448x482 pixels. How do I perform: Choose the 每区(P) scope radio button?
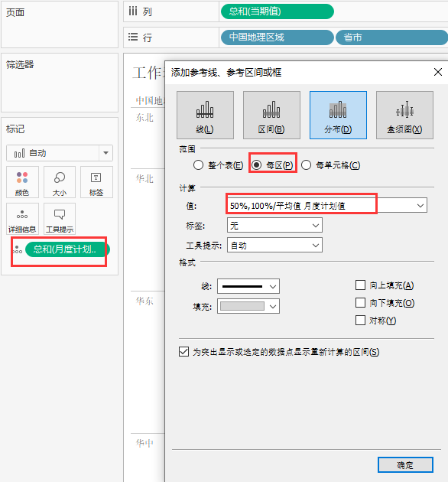point(256,165)
